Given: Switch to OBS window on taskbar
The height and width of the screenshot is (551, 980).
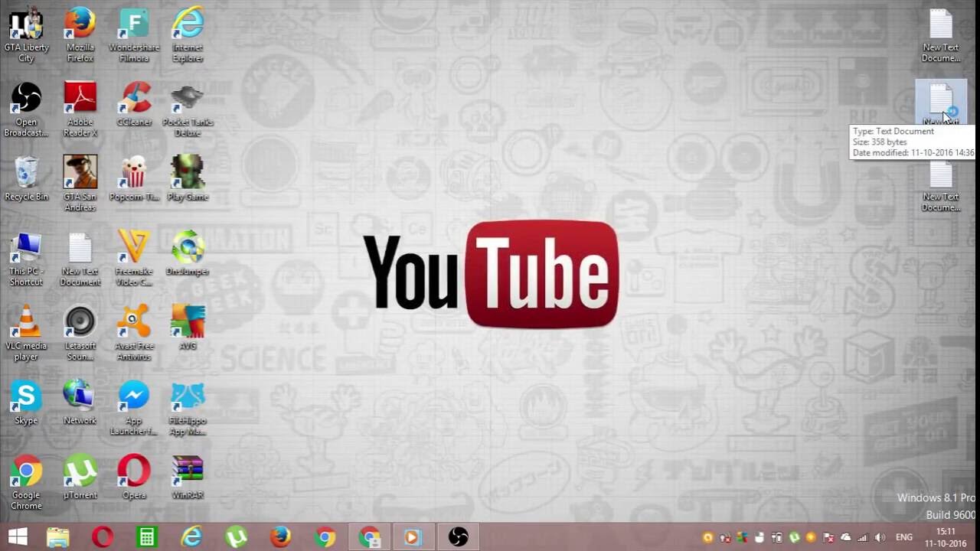Looking at the screenshot, I should click(x=458, y=537).
